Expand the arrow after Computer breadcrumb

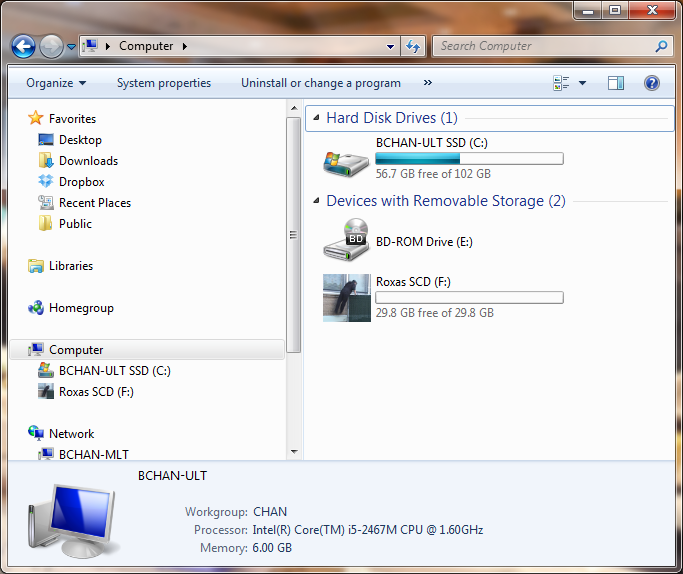click(x=185, y=46)
